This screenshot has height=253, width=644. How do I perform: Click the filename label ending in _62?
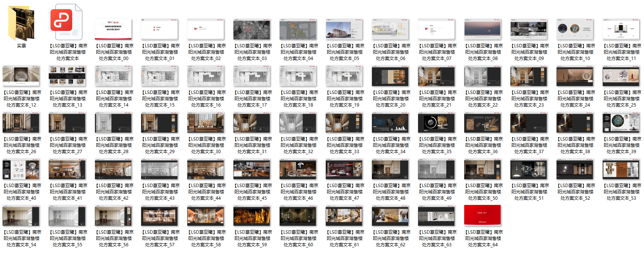390,238
